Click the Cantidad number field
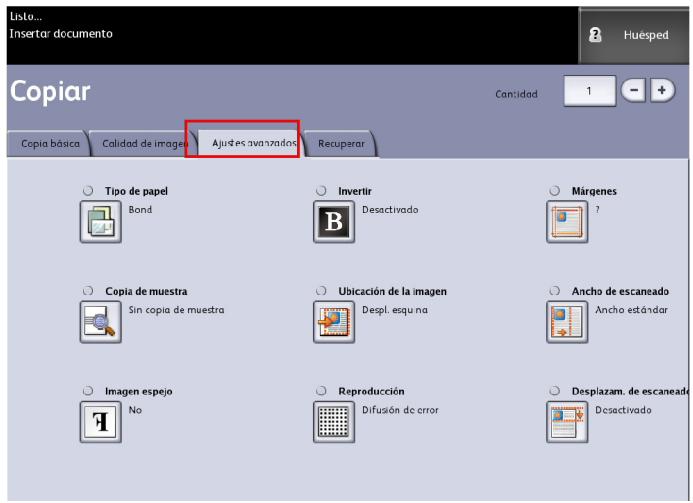Screen dimensions: 693x503 [x=590, y=93]
